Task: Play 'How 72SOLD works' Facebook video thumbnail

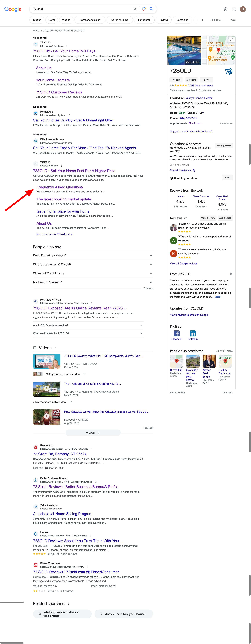Action: click(x=47, y=417)
